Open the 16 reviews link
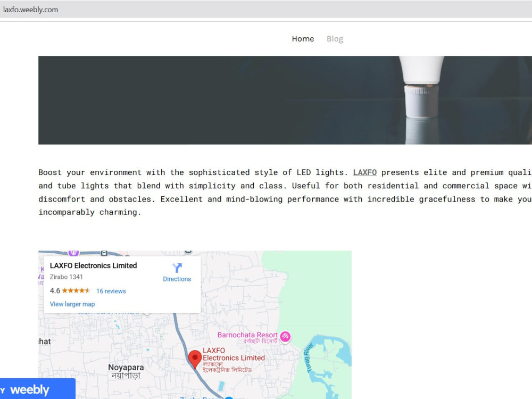Viewport: 532px width, 399px height. click(x=111, y=291)
